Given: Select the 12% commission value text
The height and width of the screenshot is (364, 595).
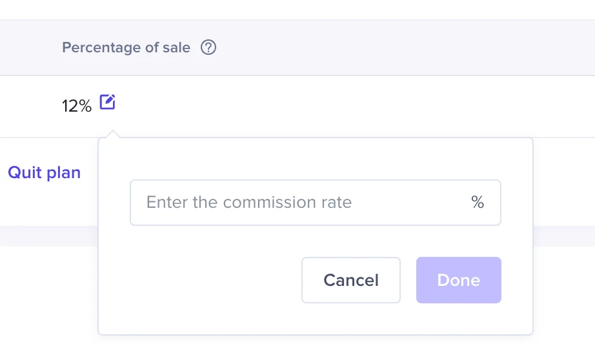Looking at the screenshot, I should [x=77, y=106].
